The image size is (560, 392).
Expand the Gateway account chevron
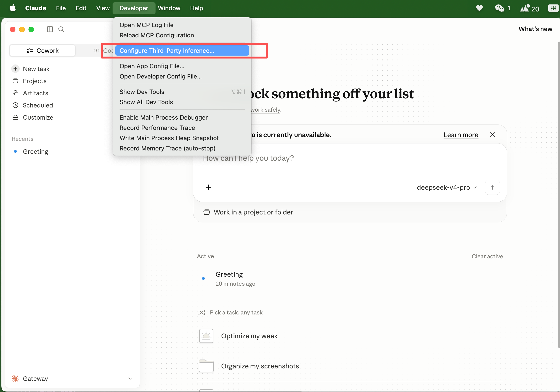coord(130,378)
